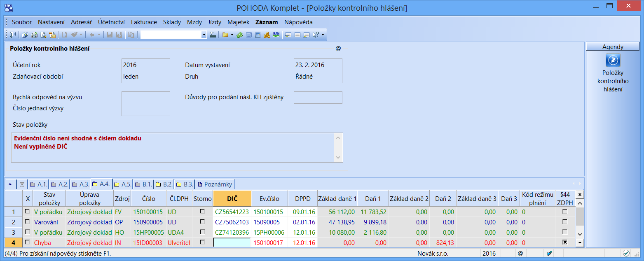Click the printer icon in the toolbar
644x261 pixels.
point(34,35)
